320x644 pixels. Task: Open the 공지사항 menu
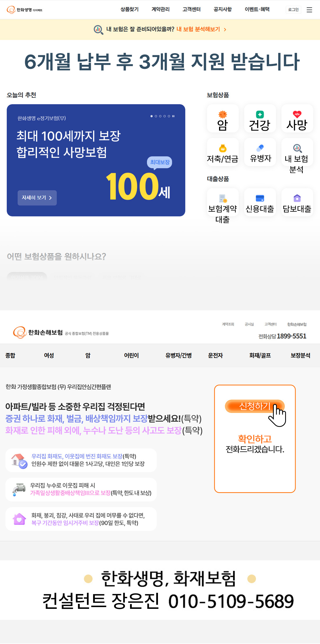coord(223,9)
